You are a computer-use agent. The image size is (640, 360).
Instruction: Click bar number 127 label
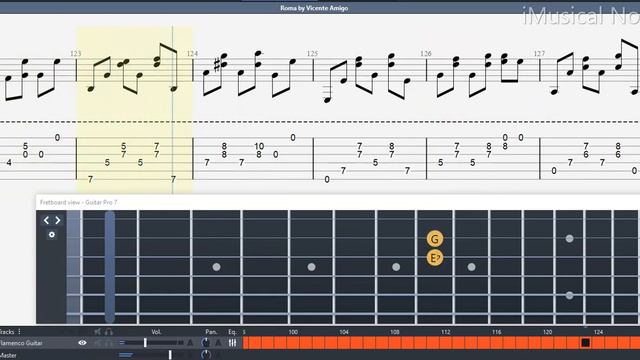click(540, 53)
